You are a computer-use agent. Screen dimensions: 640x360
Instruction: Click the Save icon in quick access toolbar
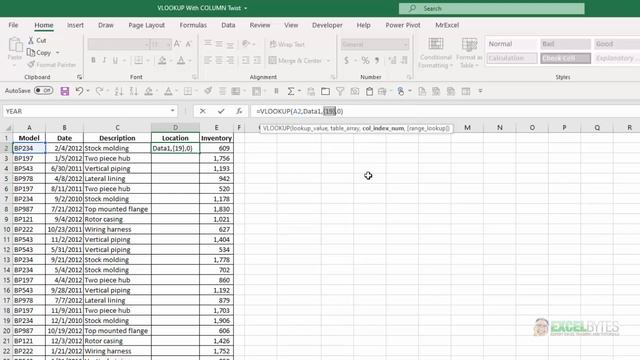pos(64,91)
